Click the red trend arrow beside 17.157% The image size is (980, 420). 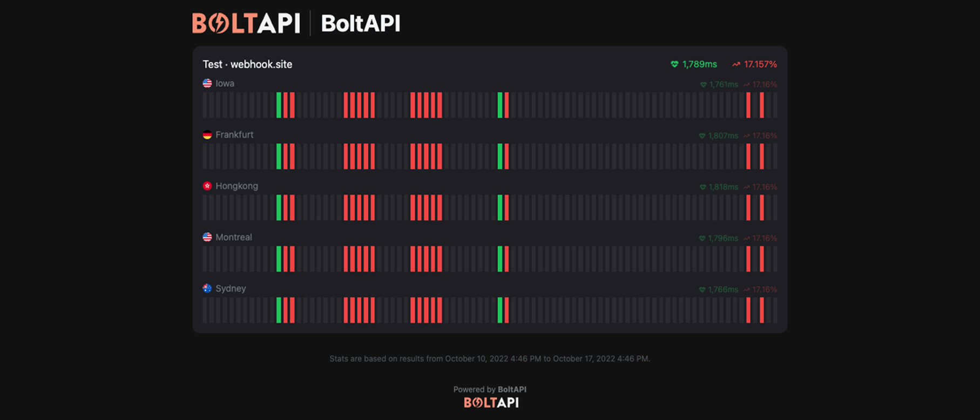pos(735,64)
